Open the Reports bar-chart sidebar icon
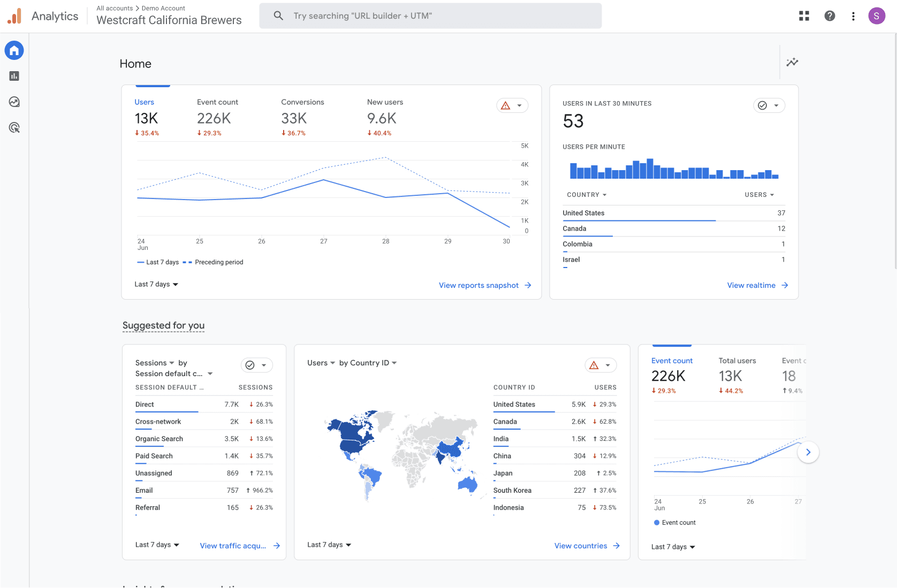Screen dimensions: 897x588 tap(14, 76)
